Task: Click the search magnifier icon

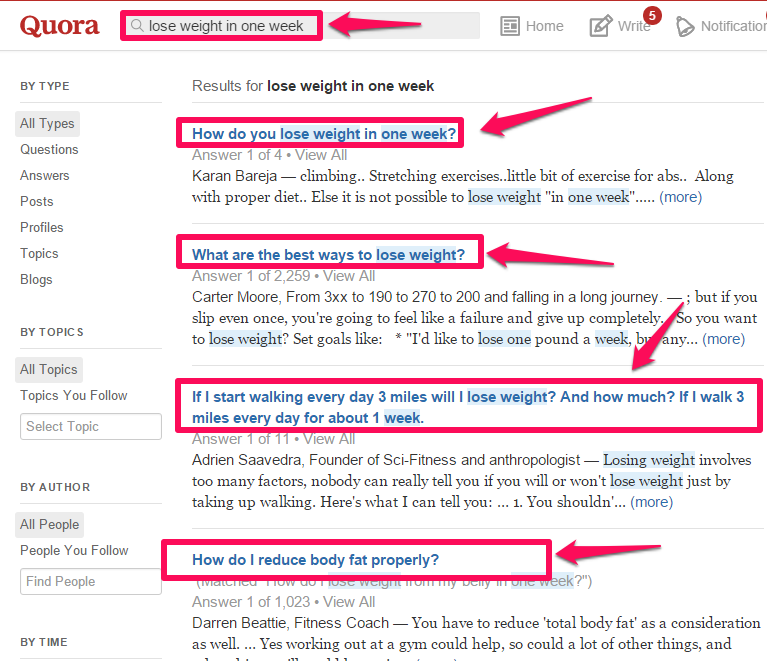Action: point(137,25)
